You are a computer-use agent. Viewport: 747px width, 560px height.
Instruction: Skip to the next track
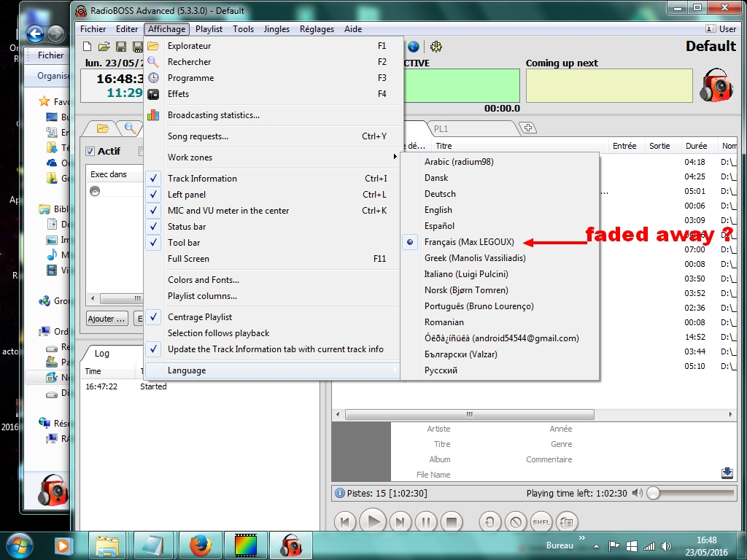(x=400, y=522)
